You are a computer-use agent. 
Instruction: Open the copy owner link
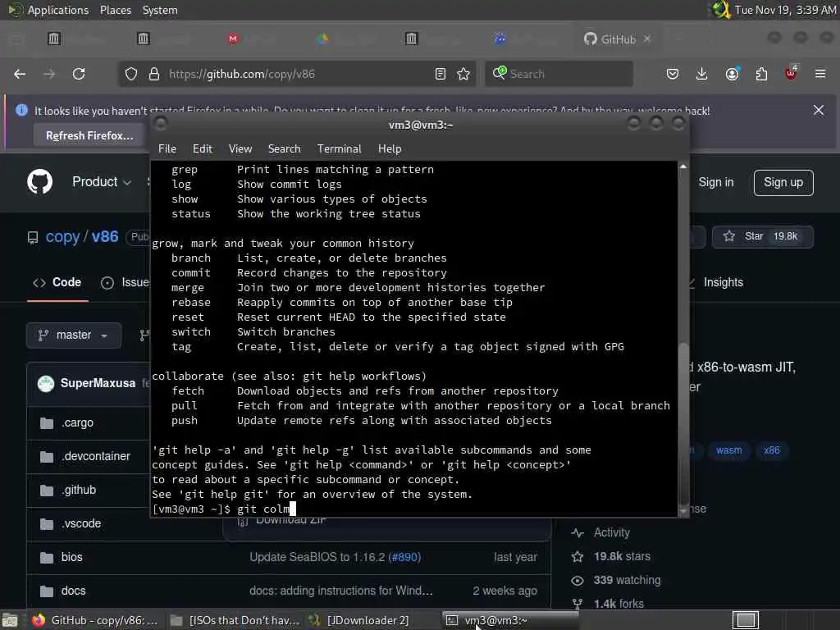point(62,237)
